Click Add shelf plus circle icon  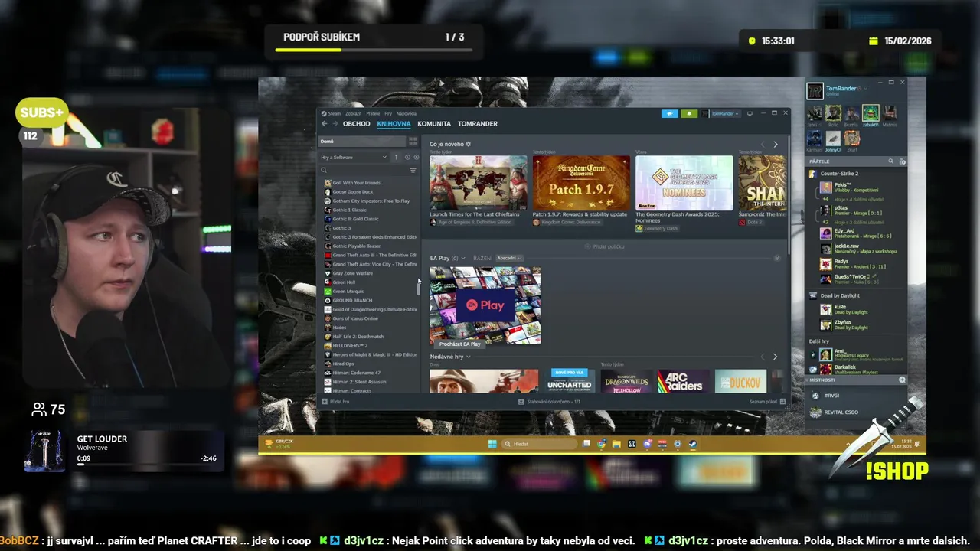click(x=587, y=246)
